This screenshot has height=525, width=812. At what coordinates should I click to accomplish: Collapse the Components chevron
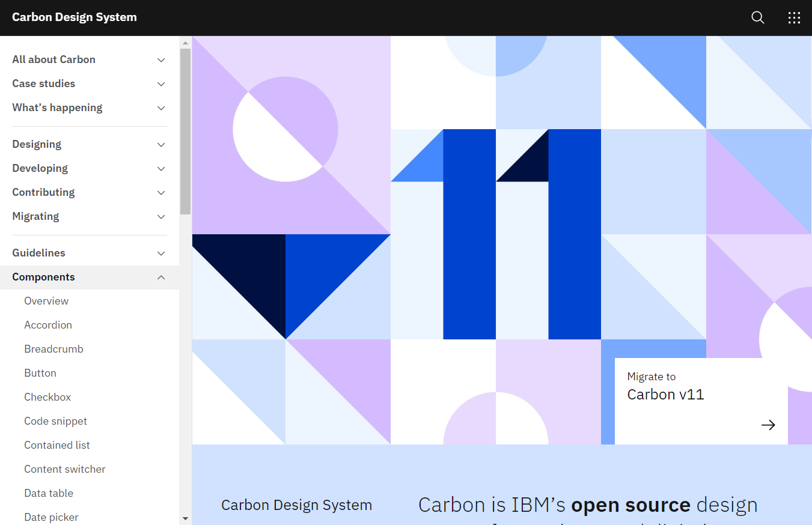point(161,277)
